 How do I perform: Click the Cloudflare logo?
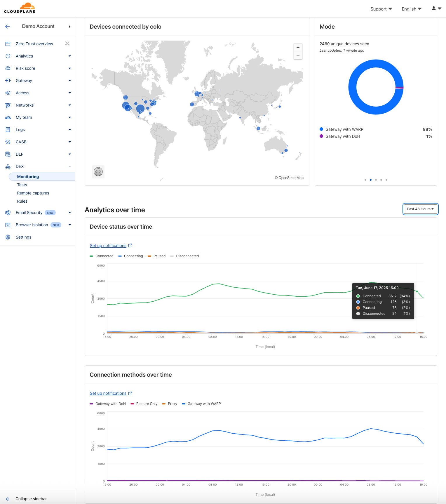pyautogui.click(x=20, y=8)
